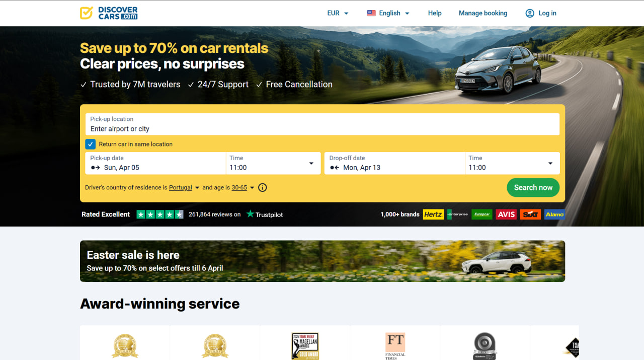The height and width of the screenshot is (360, 644).
Task: Click the SIXT brand logo
Action: [530, 214]
